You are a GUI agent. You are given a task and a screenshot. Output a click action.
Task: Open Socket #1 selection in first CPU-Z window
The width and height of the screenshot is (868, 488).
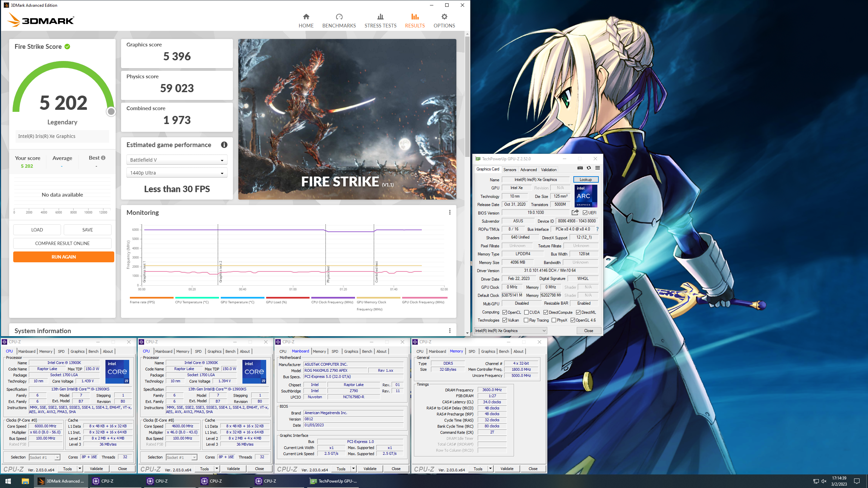tap(44, 457)
